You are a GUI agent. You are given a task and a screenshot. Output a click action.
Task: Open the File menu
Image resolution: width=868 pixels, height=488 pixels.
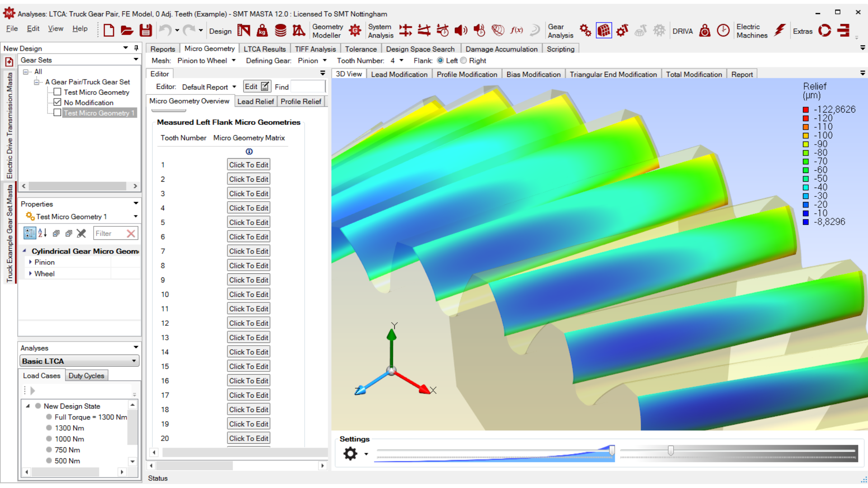tap(12, 28)
